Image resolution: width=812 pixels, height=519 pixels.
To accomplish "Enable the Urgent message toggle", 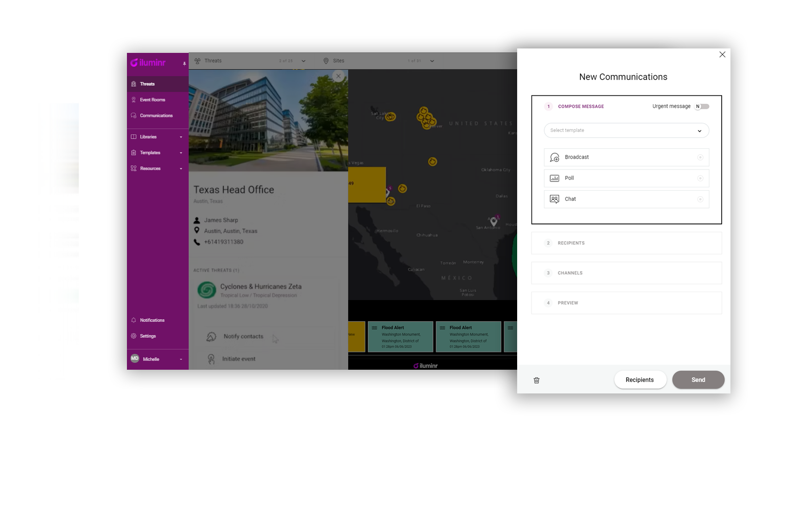I will (702, 106).
